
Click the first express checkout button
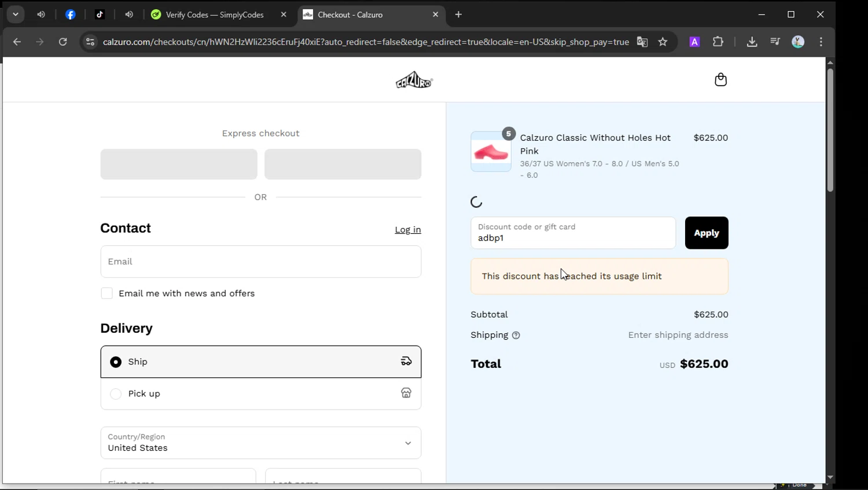179,164
